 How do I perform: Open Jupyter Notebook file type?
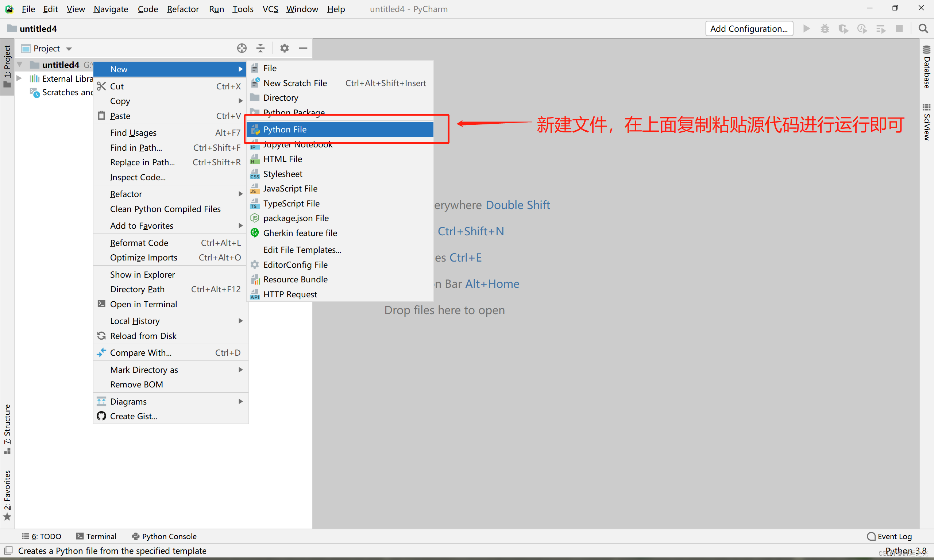299,144
